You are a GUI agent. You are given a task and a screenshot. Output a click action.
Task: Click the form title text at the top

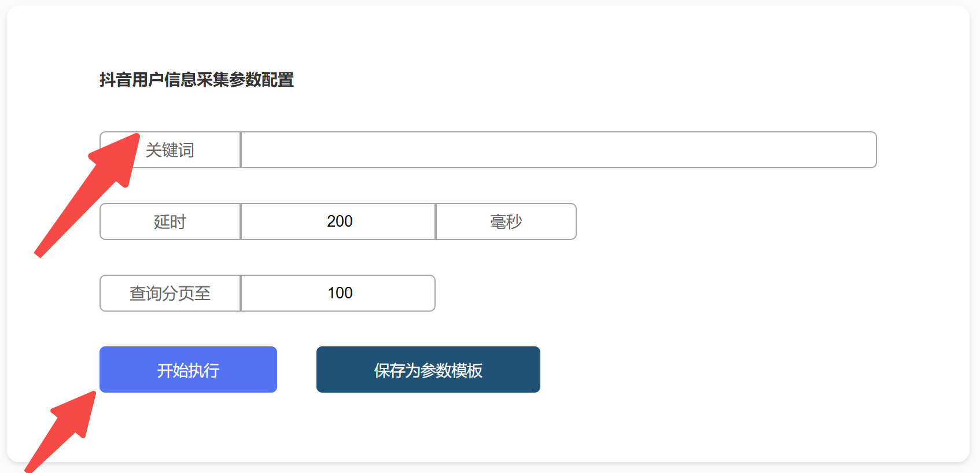point(197,80)
